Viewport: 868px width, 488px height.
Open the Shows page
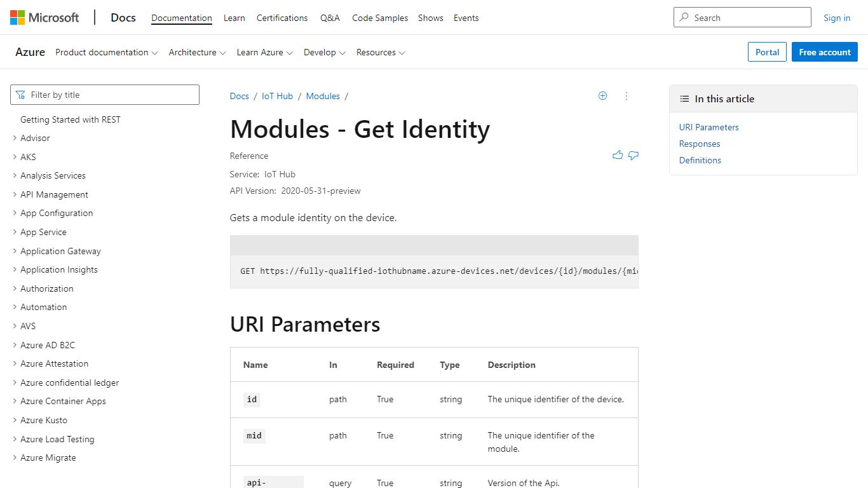tap(431, 18)
